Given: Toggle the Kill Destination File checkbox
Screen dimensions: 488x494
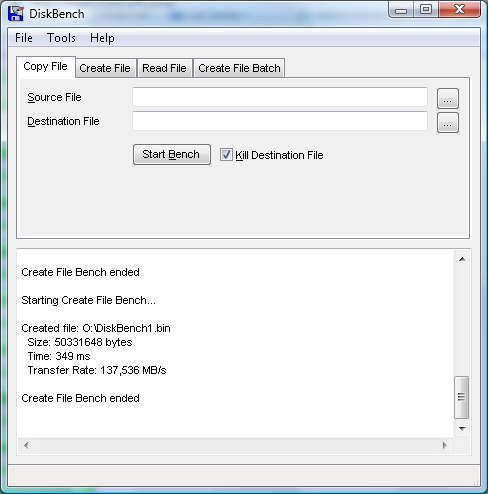Looking at the screenshot, I should click(x=226, y=155).
